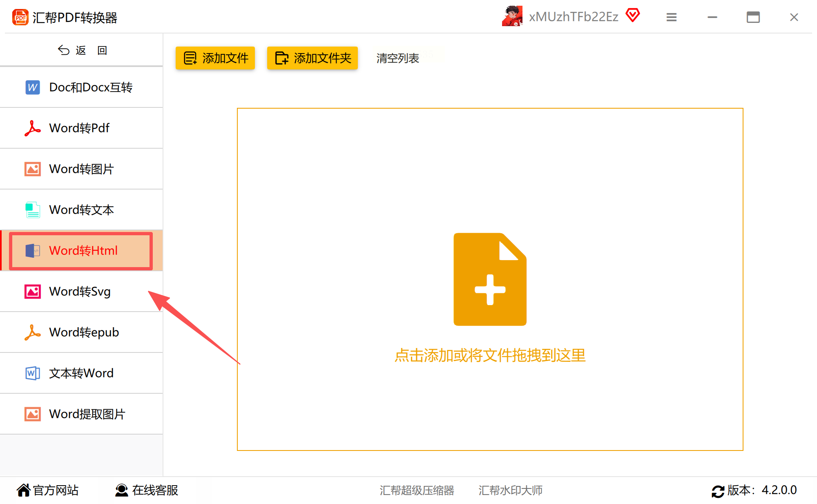Open 文本转Word conversion
Image resolution: width=817 pixels, height=504 pixels.
[x=82, y=373]
